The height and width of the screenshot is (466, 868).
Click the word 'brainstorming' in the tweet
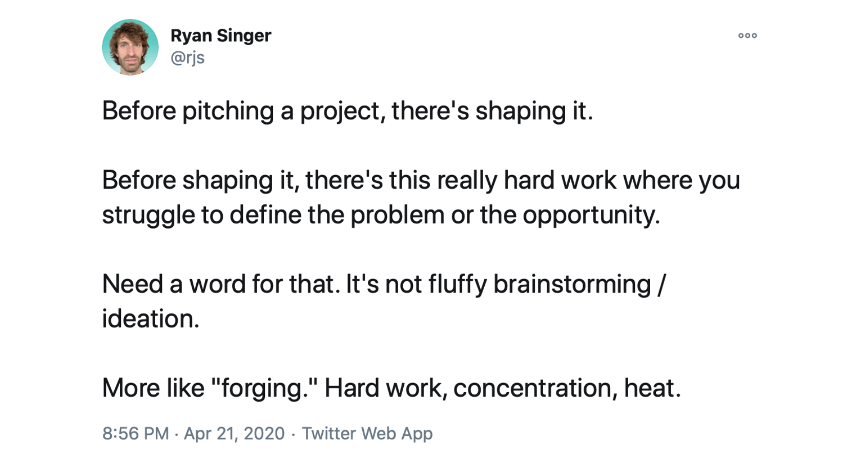[572, 284]
